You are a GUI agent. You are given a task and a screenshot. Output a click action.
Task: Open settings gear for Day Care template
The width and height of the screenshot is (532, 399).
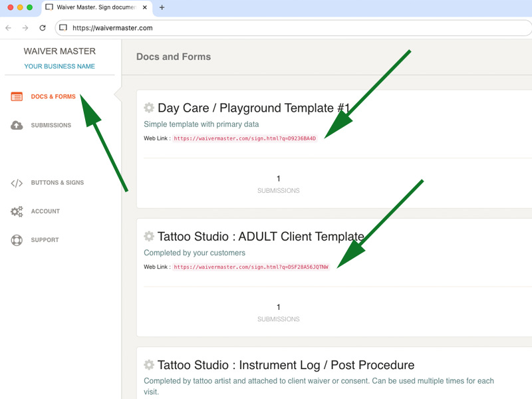click(x=148, y=108)
